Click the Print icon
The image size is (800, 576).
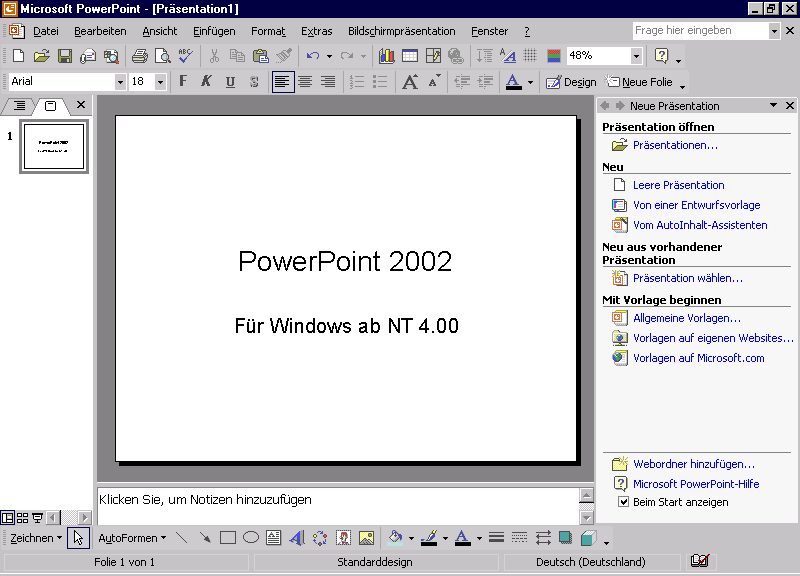click(x=139, y=56)
